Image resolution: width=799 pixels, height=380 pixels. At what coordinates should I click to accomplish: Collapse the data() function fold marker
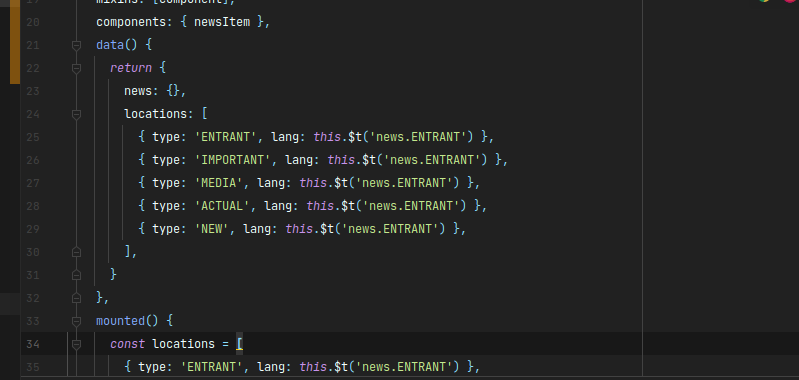point(76,45)
